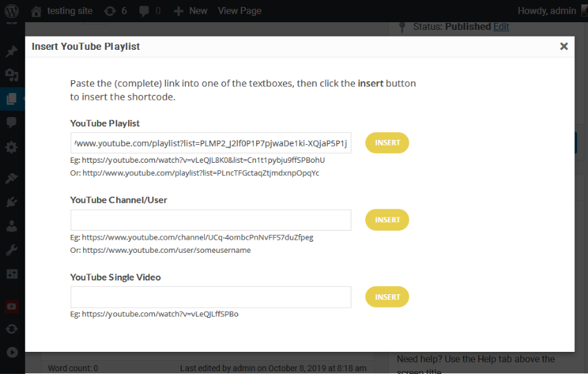Click the YouTube Single Video heading label
This screenshot has height=374, width=588.
[x=116, y=277]
